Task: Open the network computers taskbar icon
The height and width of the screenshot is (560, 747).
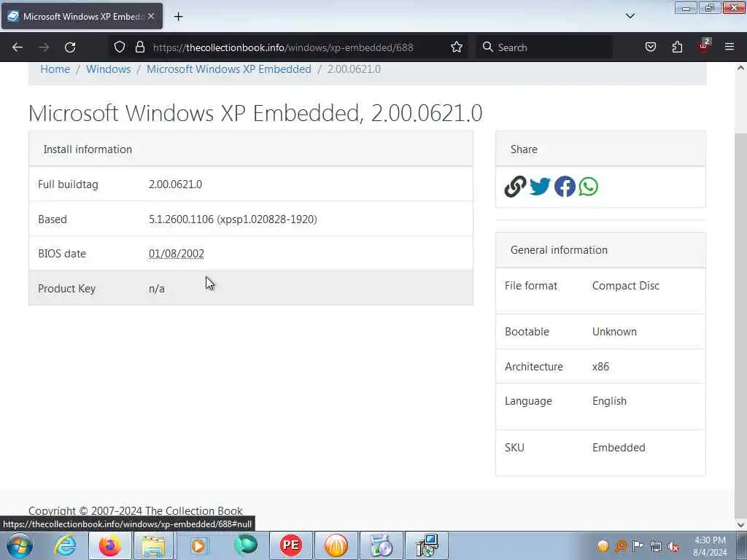Action: click(426, 545)
